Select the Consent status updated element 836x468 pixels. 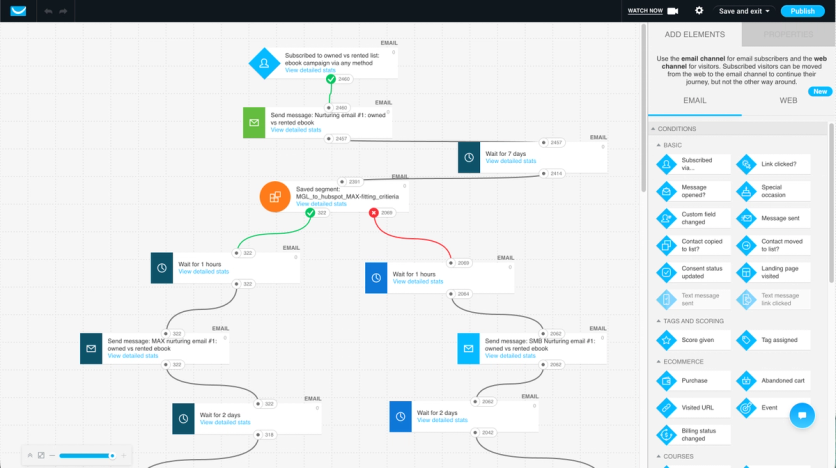coord(693,272)
